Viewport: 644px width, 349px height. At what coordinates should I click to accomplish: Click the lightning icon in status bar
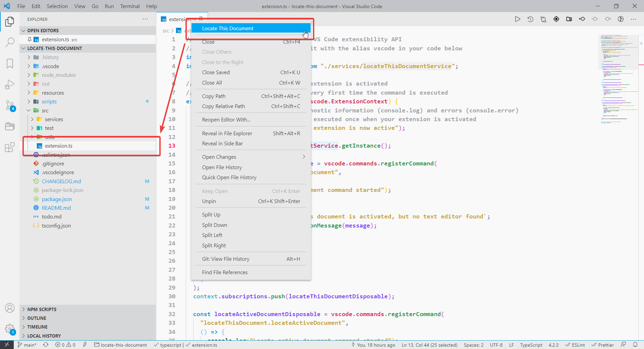(85, 345)
